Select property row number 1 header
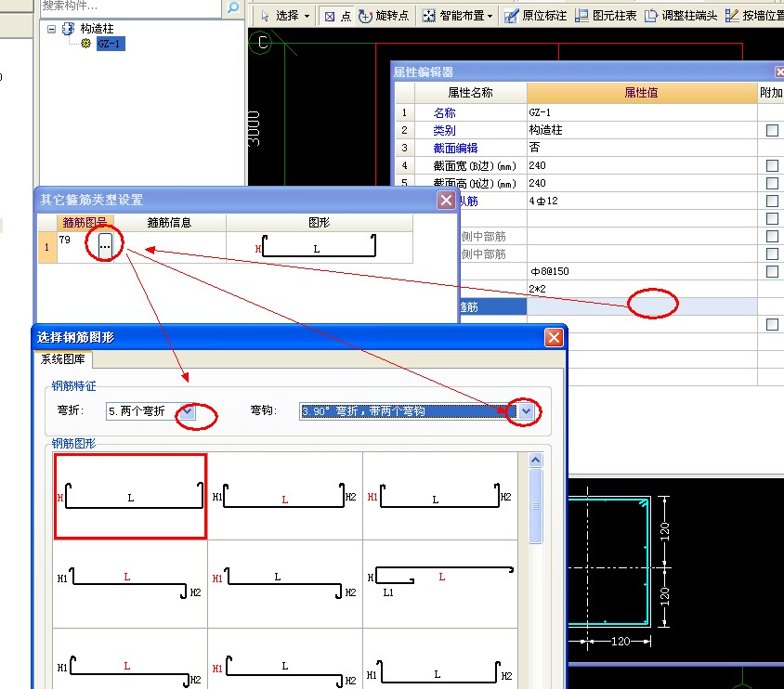Screen dimensions: 784x689 [404, 112]
